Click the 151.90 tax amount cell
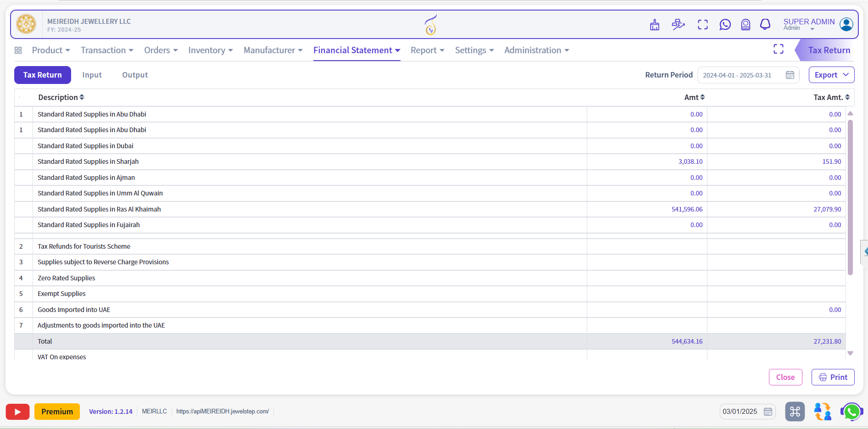This screenshot has height=429, width=868. (776, 162)
